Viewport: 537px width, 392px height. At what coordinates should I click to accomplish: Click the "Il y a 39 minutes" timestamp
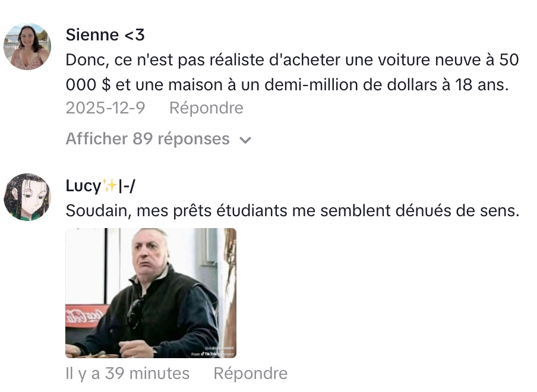(127, 374)
